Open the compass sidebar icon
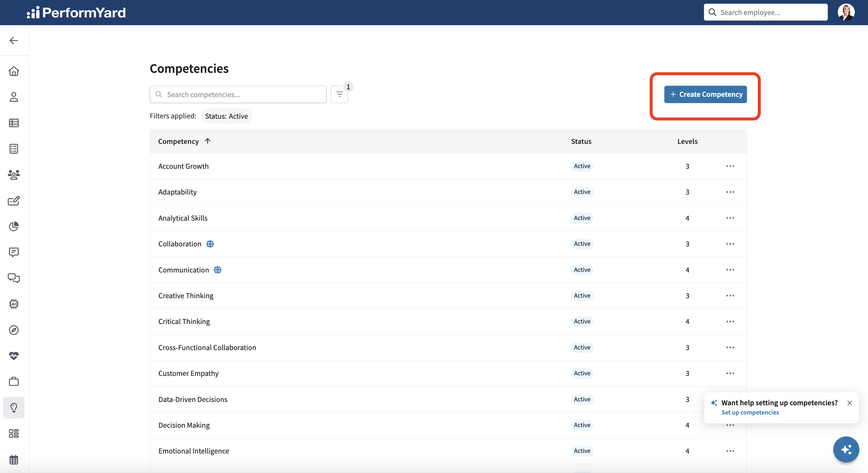The height and width of the screenshot is (473, 868). (x=14, y=330)
